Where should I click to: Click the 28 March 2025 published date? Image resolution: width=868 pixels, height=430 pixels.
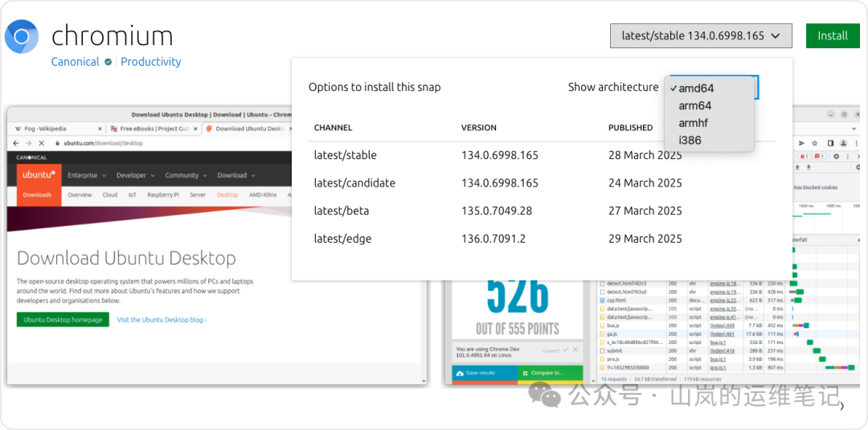point(645,155)
